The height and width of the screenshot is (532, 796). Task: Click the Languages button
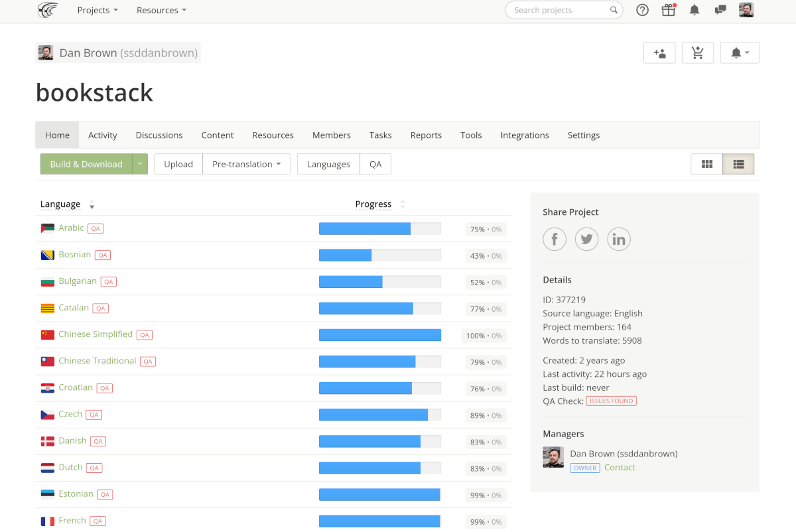pos(328,164)
